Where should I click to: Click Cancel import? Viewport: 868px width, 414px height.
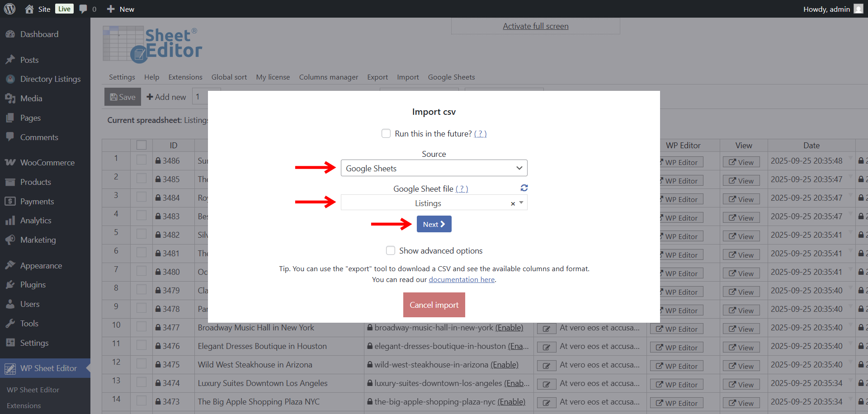tap(434, 305)
